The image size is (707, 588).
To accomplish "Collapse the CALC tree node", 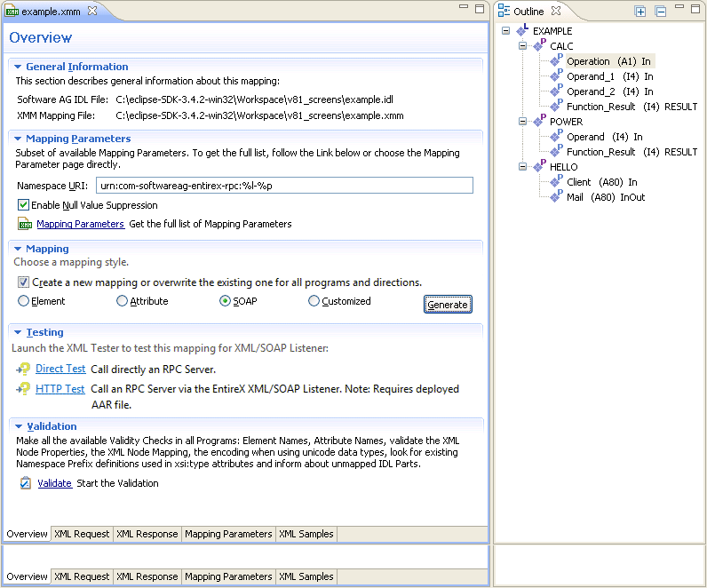I will (x=522, y=45).
